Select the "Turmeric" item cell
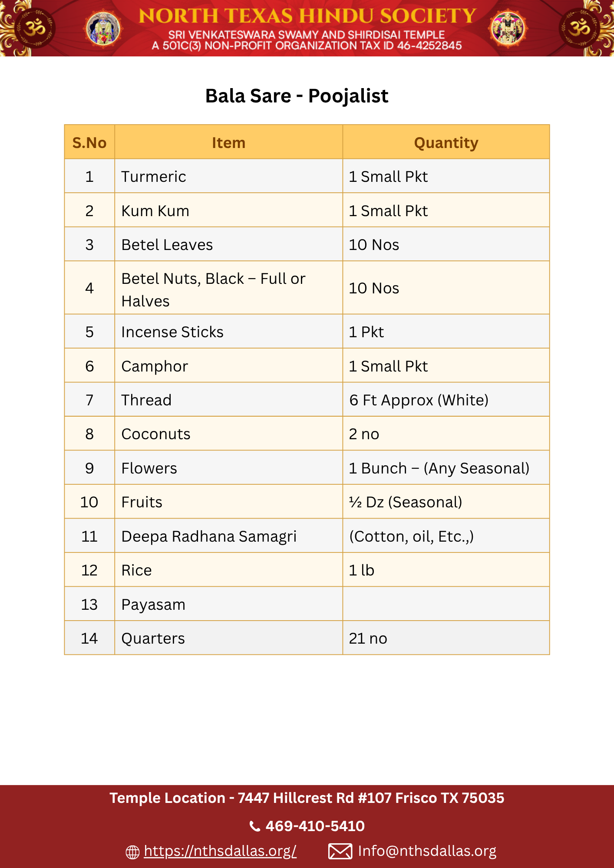Screen dimensions: 614x868 coord(154,177)
